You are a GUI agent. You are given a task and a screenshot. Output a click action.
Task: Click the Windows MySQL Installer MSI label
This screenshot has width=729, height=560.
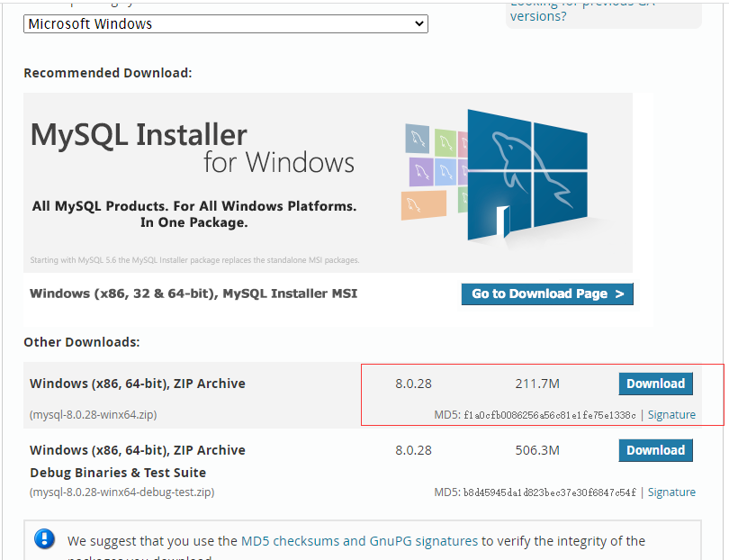[x=193, y=294]
